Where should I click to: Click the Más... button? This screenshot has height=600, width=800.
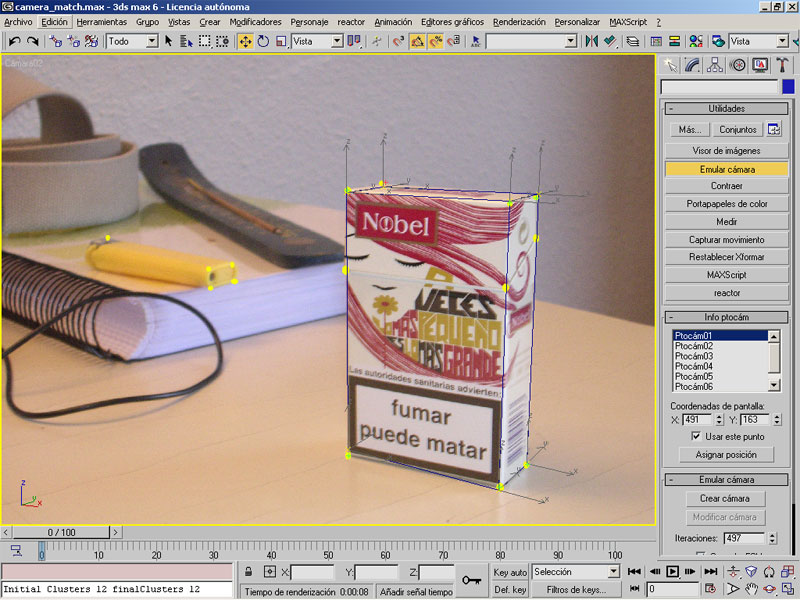coord(690,130)
